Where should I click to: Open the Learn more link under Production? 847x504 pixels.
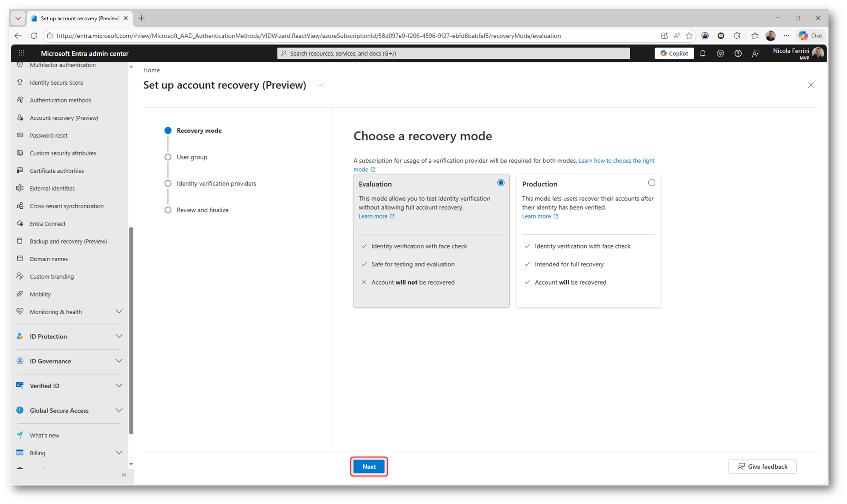[x=536, y=216]
